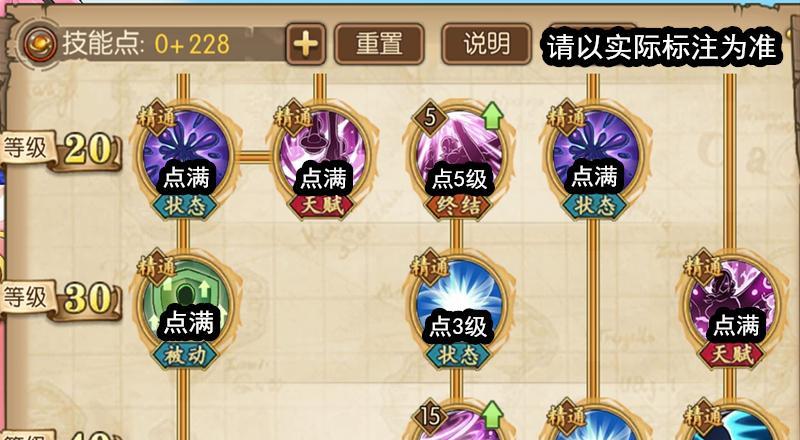
Task: Click the 技能点 0+228 counter
Action: point(146,44)
